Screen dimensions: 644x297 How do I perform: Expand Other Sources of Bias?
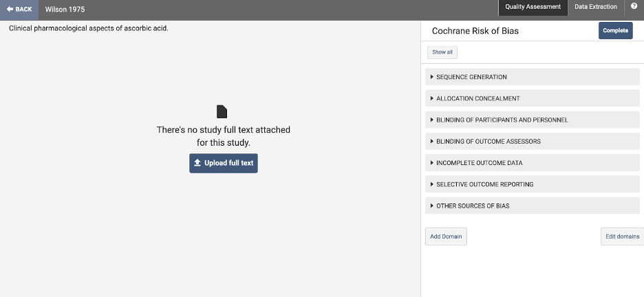point(473,206)
